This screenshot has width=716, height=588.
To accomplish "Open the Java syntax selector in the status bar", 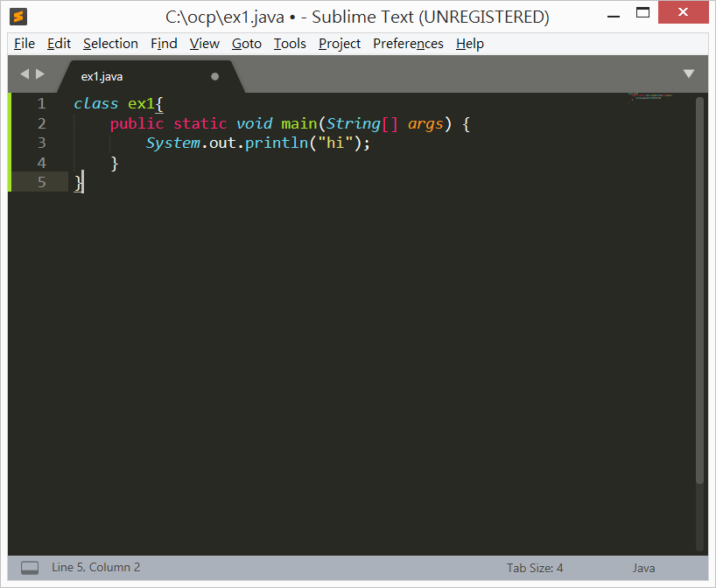I will pos(643,568).
